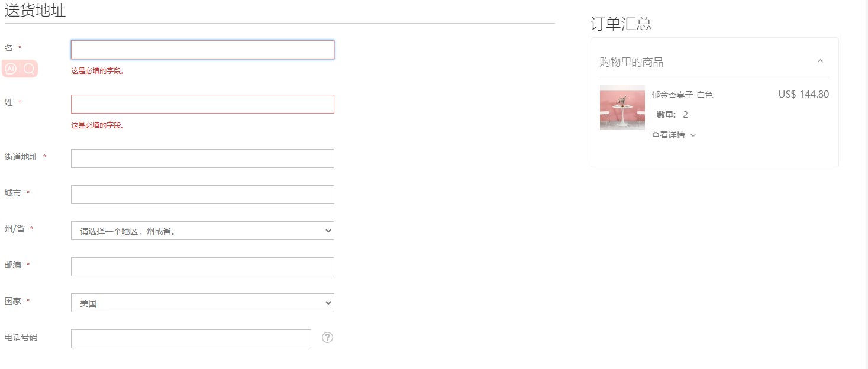Click the phone number help question-mark icon
868x369 pixels.
pos(328,338)
